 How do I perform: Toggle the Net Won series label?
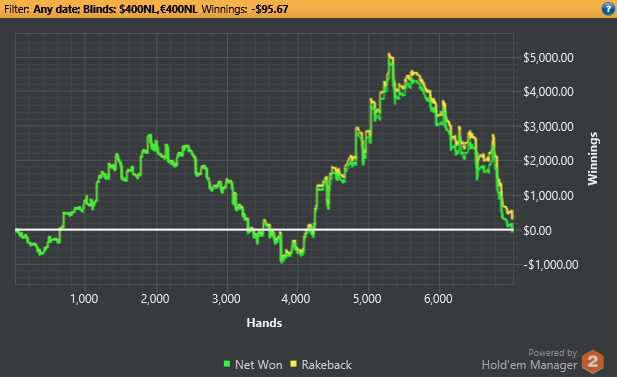(259, 365)
